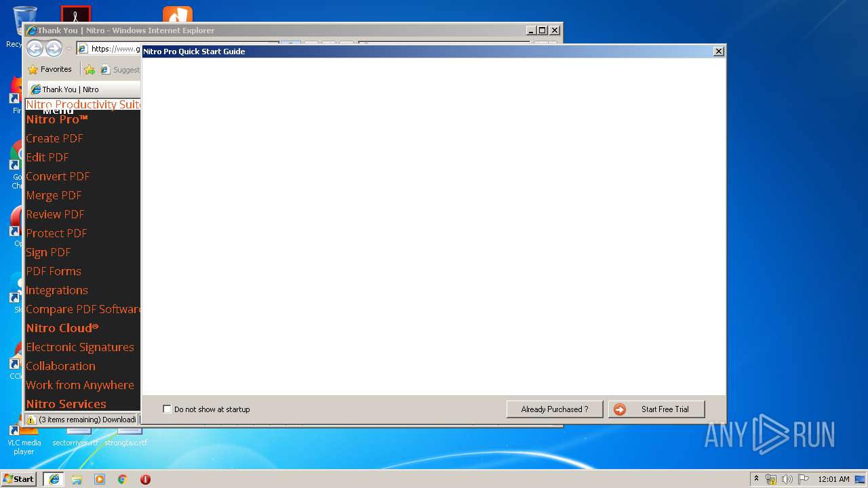Screen dimensions: 868x488
Task: Click the Already Purchased ? button
Action: [x=555, y=409]
